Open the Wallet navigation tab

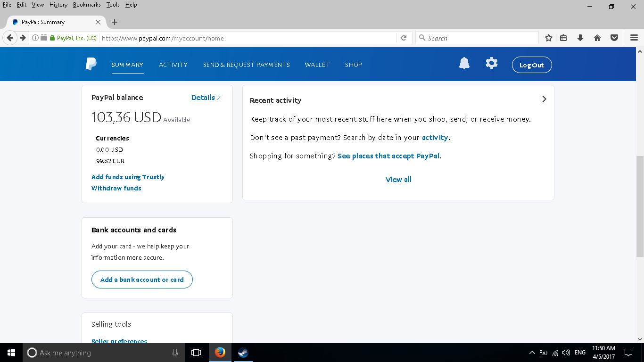coord(317,65)
